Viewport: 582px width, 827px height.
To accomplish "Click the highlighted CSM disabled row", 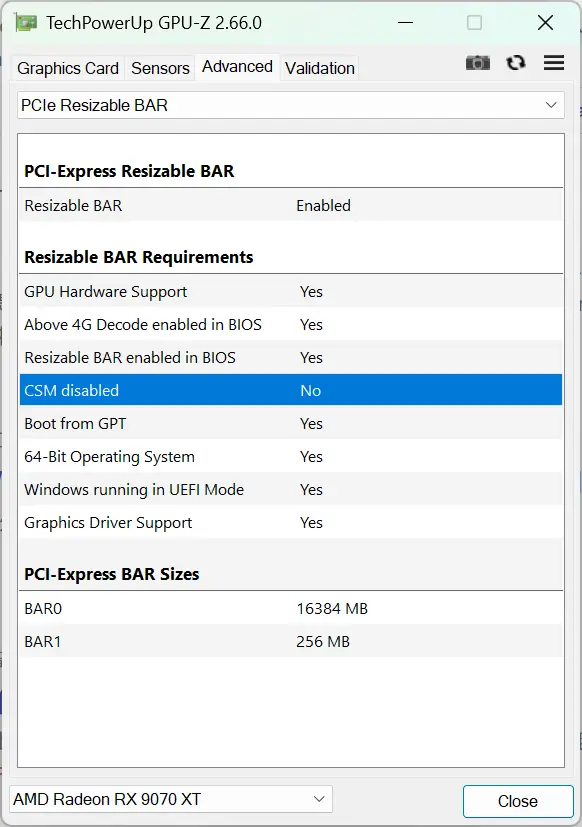I will pos(291,390).
